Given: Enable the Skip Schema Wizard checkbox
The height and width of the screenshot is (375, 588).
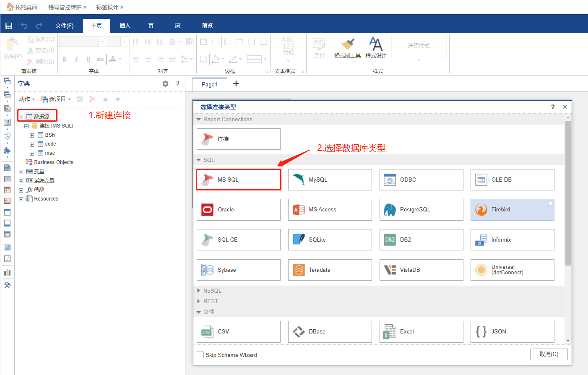Looking at the screenshot, I should [200, 355].
